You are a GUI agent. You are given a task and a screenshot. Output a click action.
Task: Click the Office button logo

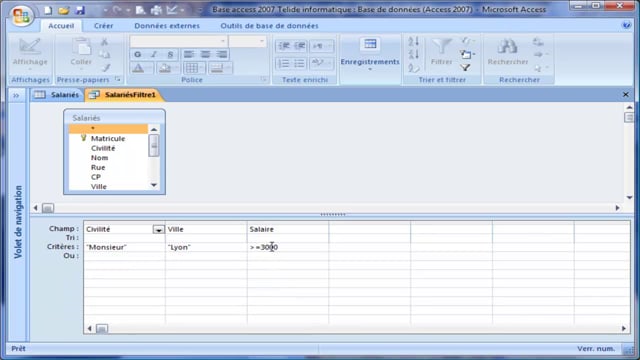[21, 16]
